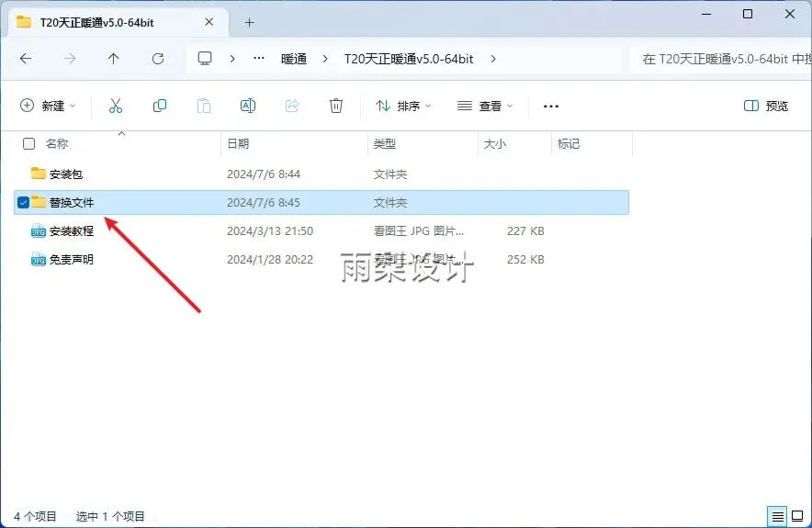Image resolution: width=812 pixels, height=528 pixels.
Task: Click the 安装教程 JPG file icon
Action: tap(39, 230)
